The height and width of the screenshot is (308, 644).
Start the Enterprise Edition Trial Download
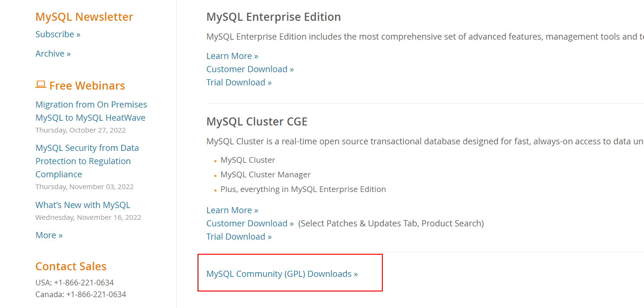point(239,82)
